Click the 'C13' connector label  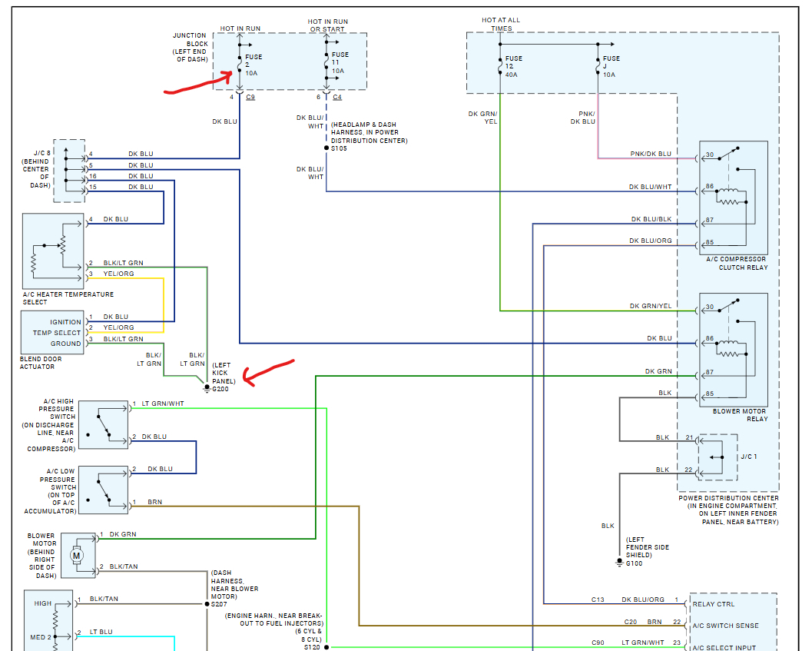coord(598,600)
